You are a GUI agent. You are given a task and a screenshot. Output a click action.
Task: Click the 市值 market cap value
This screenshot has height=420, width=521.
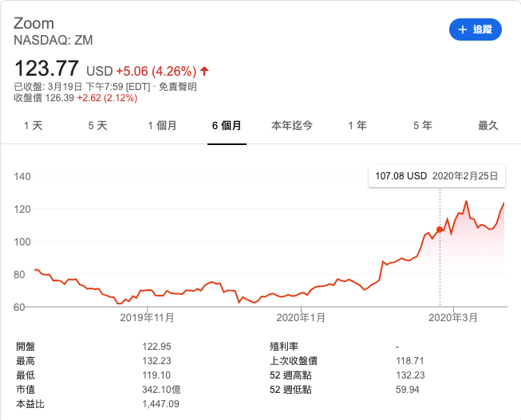(x=160, y=390)
